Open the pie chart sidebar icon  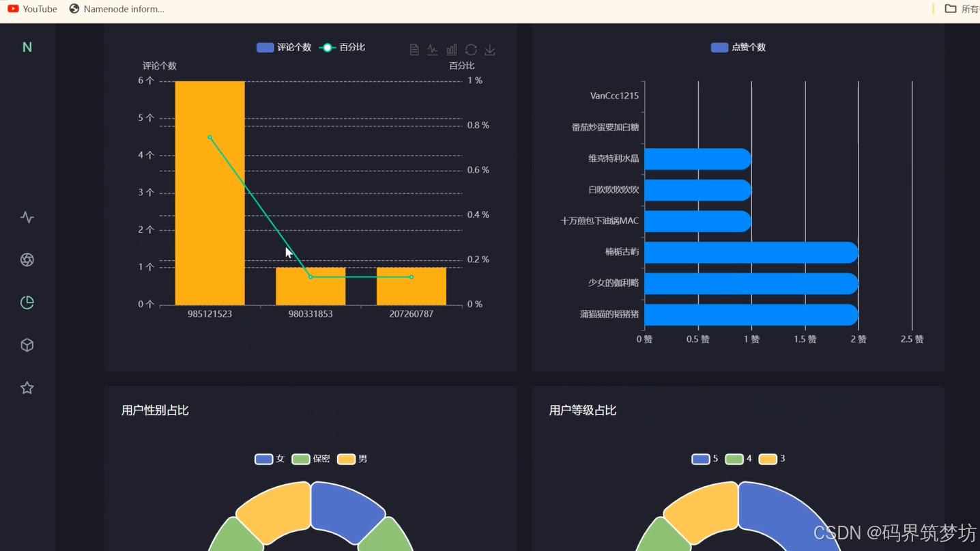[x=27, y=302]
